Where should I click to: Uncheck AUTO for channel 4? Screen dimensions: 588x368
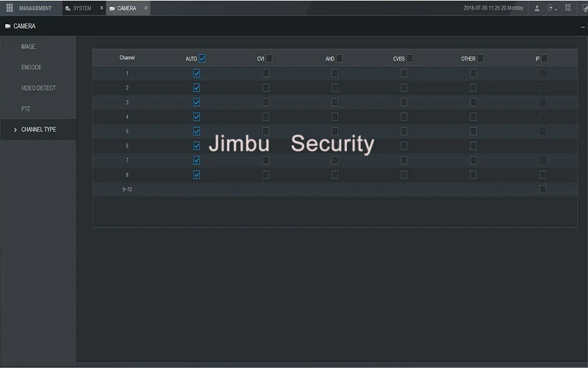196,117
